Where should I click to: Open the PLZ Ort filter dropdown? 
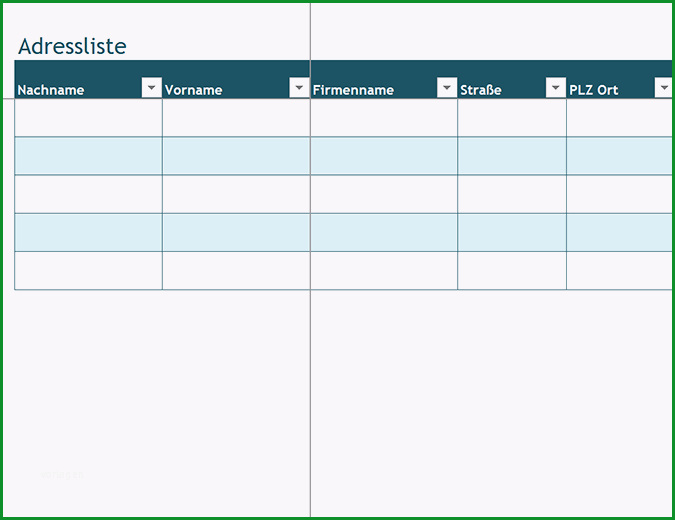point(664,87)
